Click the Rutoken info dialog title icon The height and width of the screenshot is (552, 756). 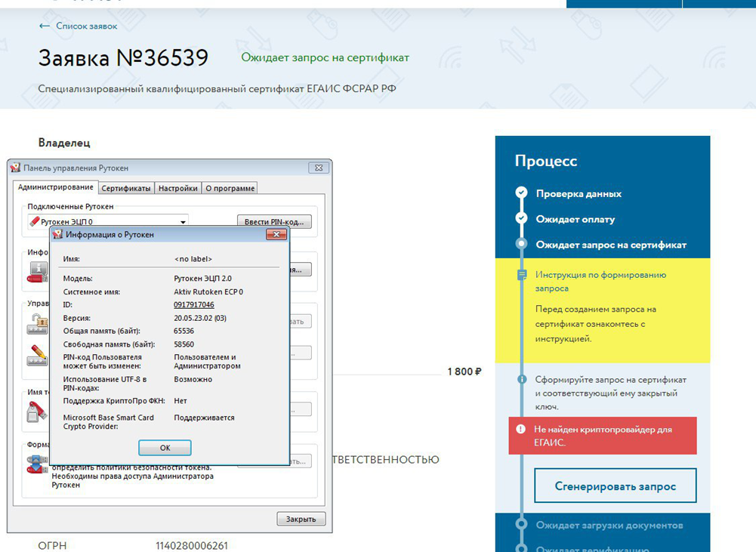(57, 235)
